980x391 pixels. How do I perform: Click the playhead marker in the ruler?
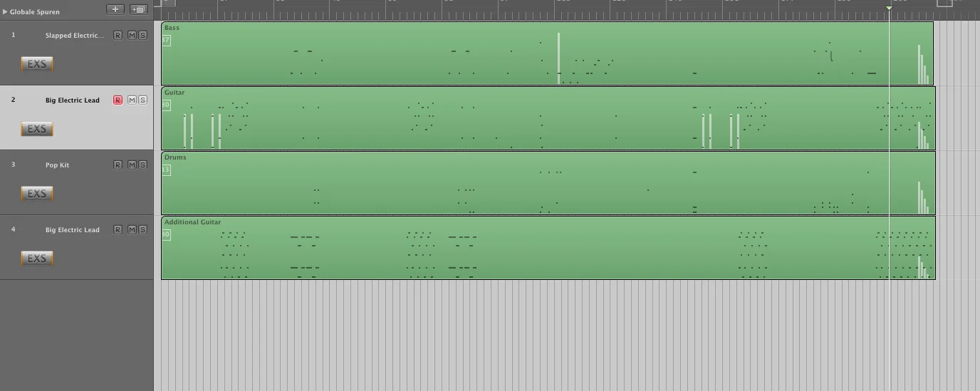click(x=889, y=8)
